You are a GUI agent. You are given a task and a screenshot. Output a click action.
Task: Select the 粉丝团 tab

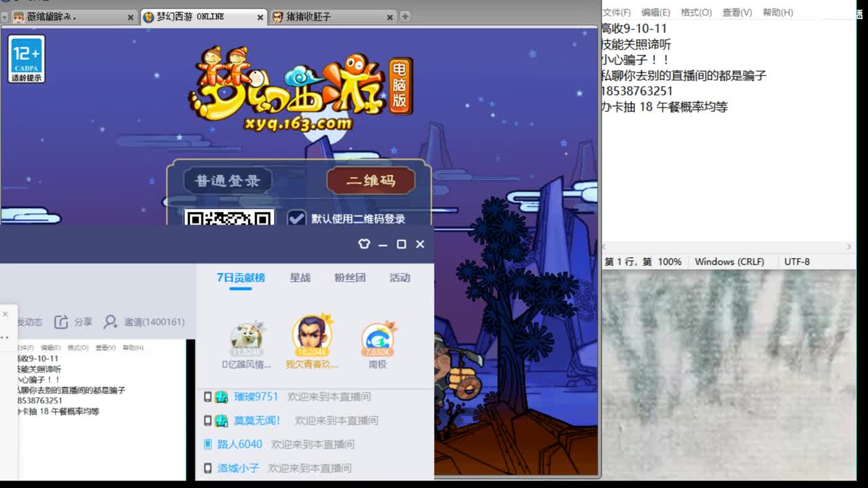coord(350,278)
